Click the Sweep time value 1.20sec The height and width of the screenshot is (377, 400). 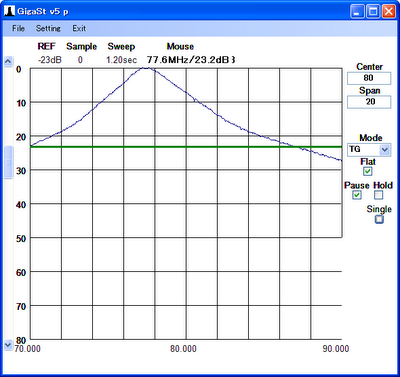(121, 60)
